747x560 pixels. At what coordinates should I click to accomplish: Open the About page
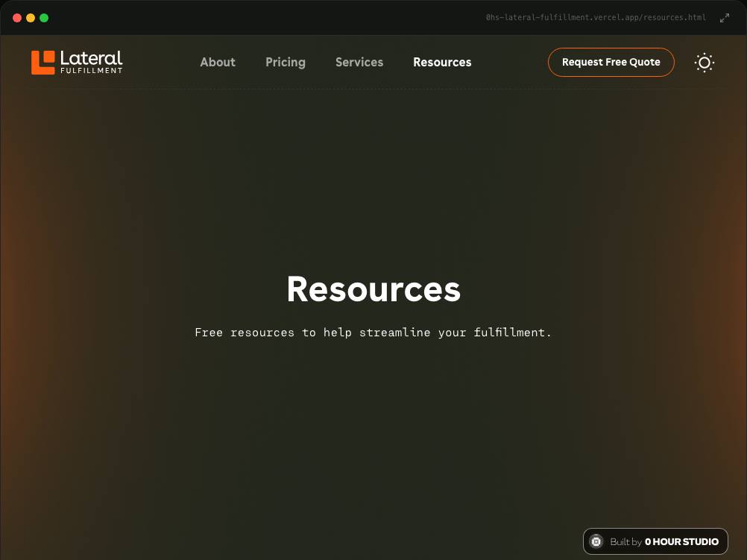tap(218, 63)
